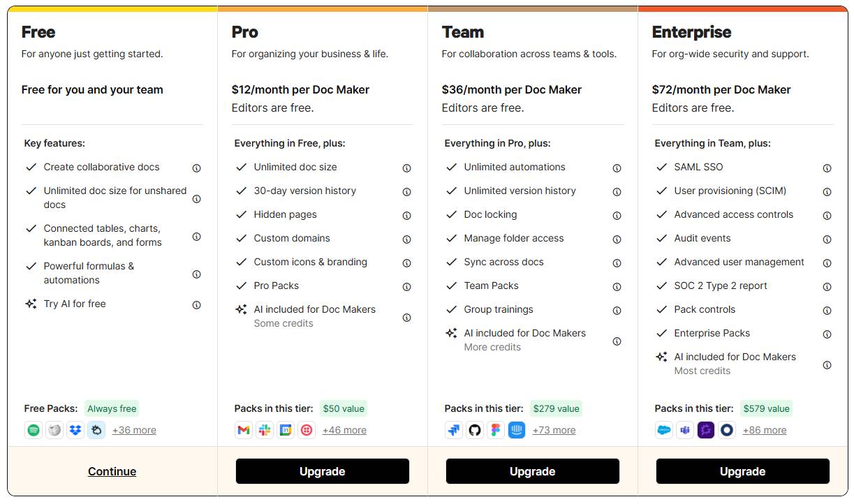This screenshot has height=504, width=854.
Task: Select the Figma pack icon under Team packs
Action: [495, 430]
